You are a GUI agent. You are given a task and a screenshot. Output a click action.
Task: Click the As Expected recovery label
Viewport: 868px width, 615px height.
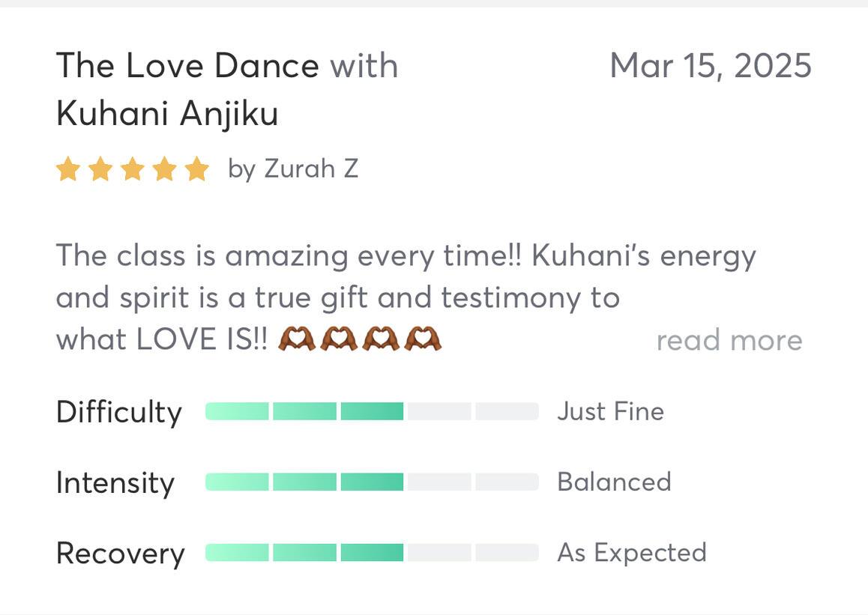coord(631,553)
